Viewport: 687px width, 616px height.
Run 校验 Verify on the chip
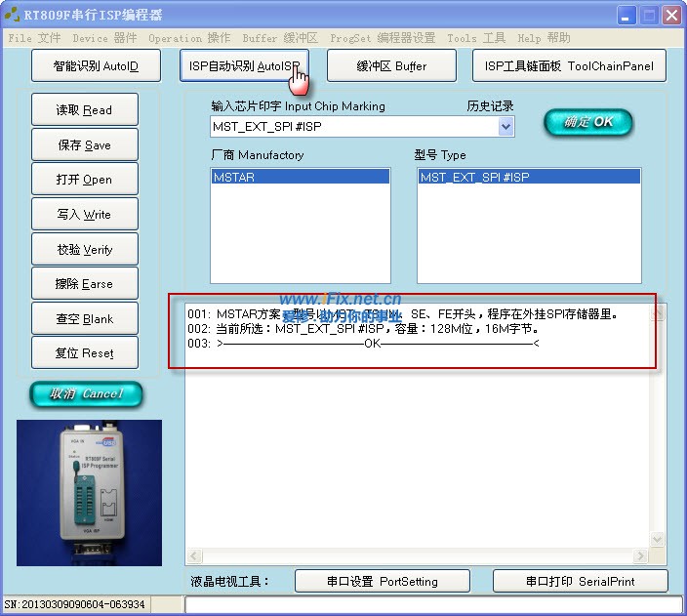pyautogui.click(x=84, y=250)
